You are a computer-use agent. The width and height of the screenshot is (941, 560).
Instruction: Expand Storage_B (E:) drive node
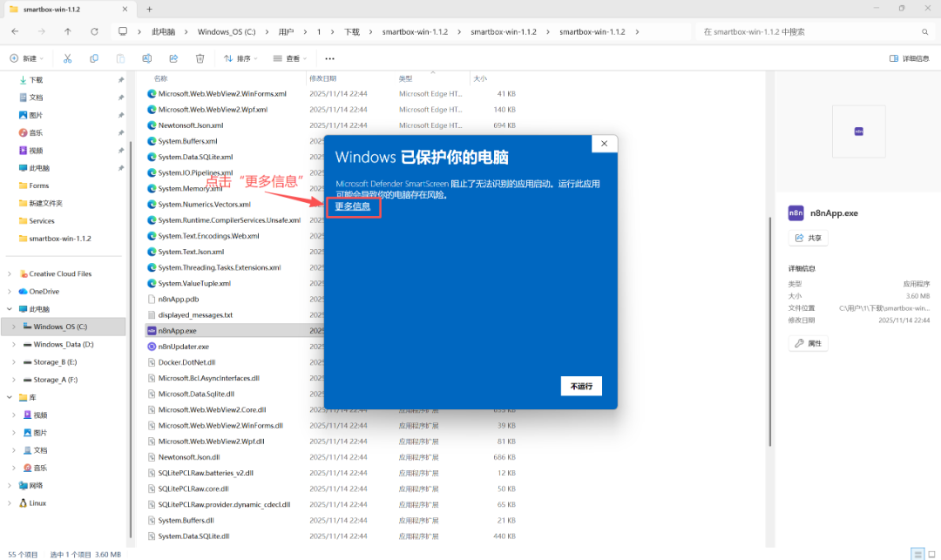coord(14,362)
